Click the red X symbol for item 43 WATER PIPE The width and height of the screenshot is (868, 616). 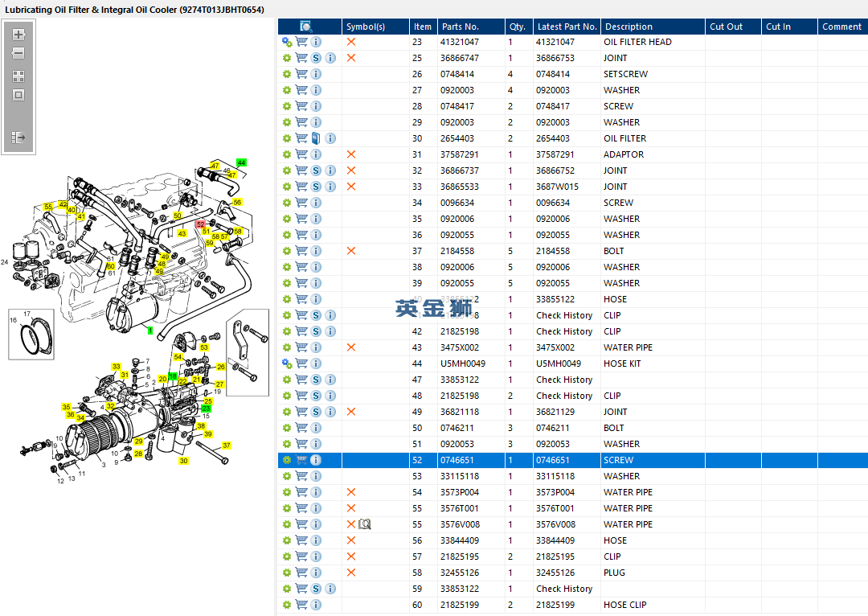[351, 347]
